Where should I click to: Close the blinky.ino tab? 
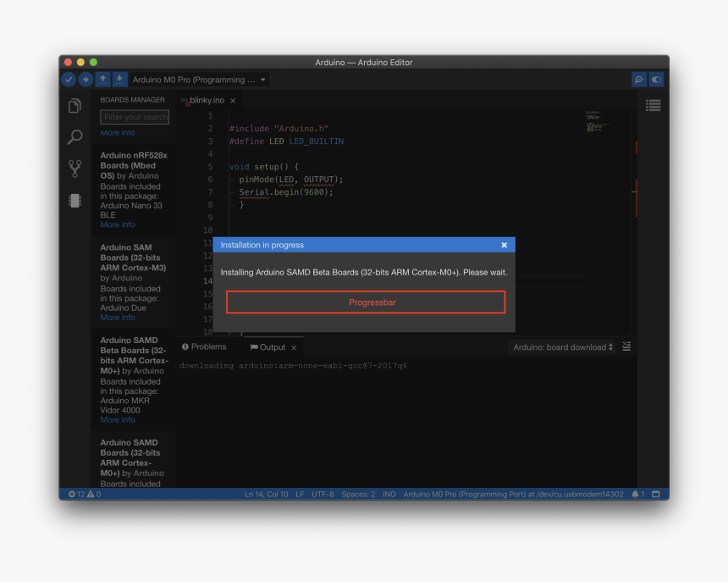click(x=233, y=101)
